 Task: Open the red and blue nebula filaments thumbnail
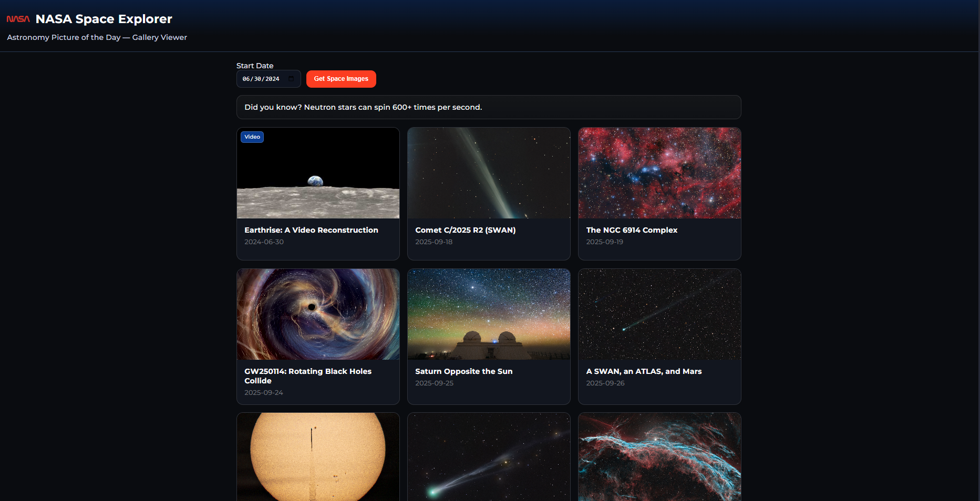click(659, 457)
